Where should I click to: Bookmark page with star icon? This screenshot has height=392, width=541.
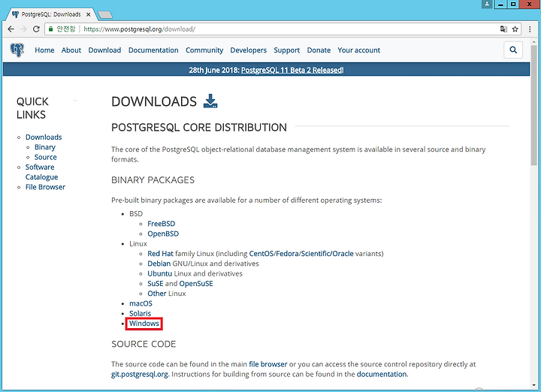[515, 29]
